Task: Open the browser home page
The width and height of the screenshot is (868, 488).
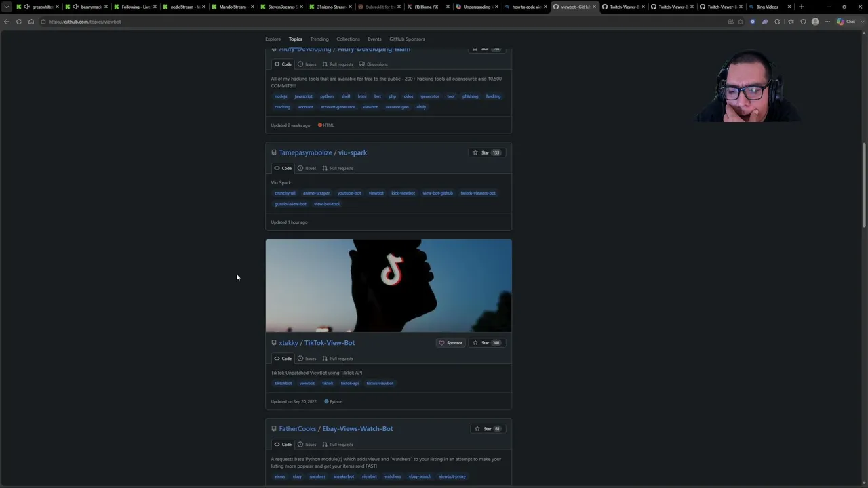Action: tap(31, 22)
